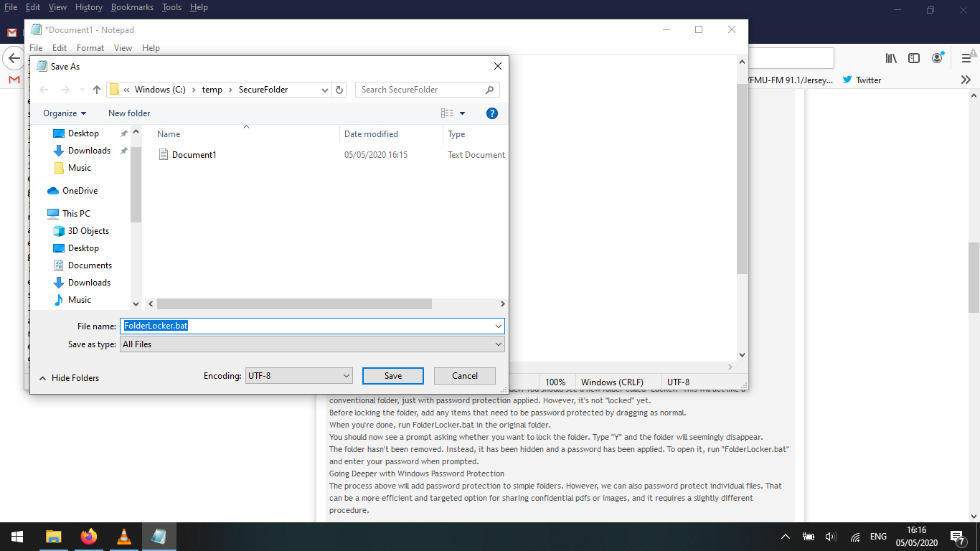Expand the File name dropdown
This screenshot has height=551, width=980.
(499, 326)
